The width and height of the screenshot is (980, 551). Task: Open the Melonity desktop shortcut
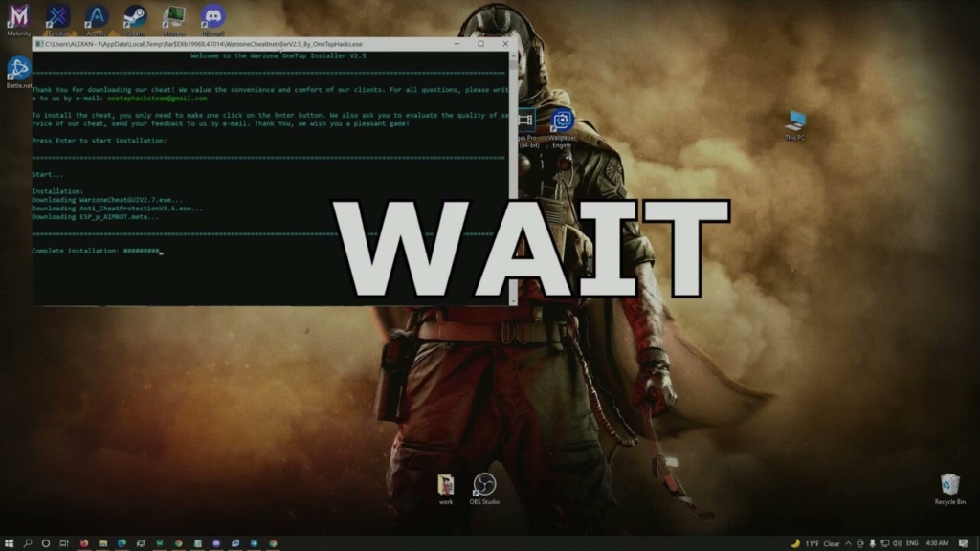click(x=18, y=16)
